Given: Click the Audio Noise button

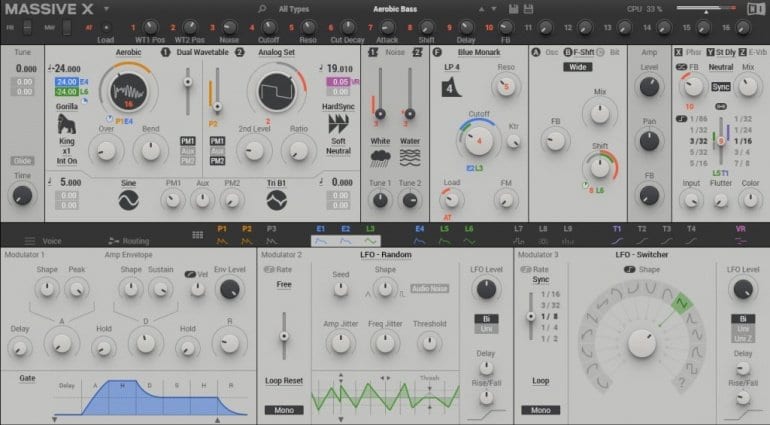Looking at the screenshot, I should tap(430, 289).
